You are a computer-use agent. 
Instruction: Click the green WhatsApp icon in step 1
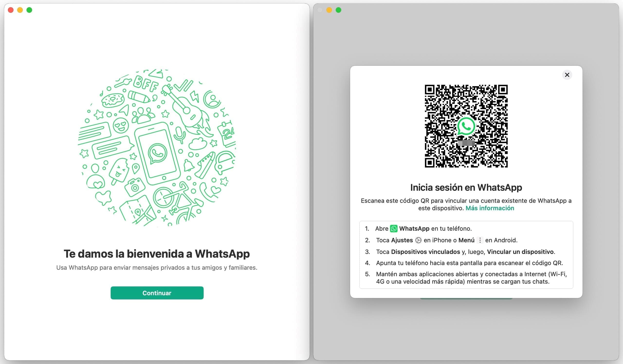(x=394, y=229)
